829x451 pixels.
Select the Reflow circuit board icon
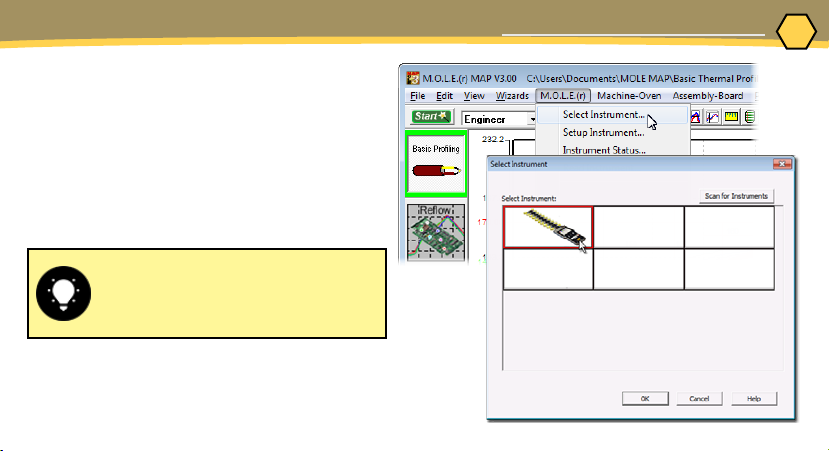pos(436,232)
